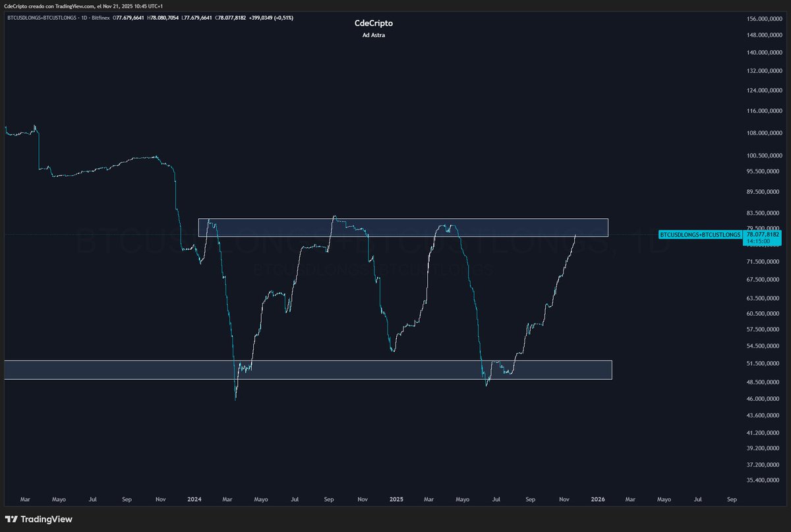Click the 2025 year label on the time axis
This screenshot has width=791, height=532.
click(396, 500)
